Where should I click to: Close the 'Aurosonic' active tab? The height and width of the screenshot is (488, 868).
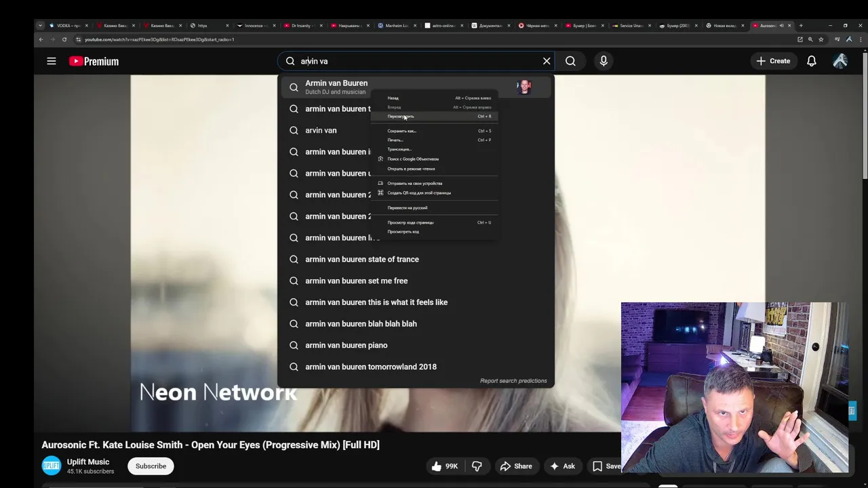point(789,26)
